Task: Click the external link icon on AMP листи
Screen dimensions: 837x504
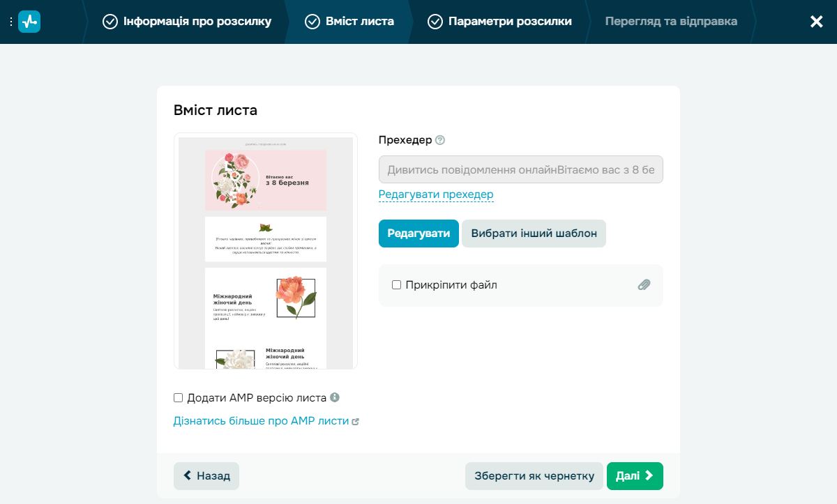Action: click(x=356, y=421)
